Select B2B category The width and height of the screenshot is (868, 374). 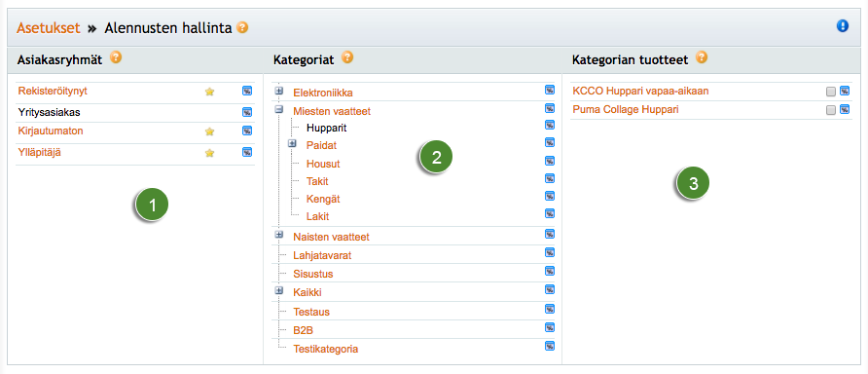click(x=304, y=331)
